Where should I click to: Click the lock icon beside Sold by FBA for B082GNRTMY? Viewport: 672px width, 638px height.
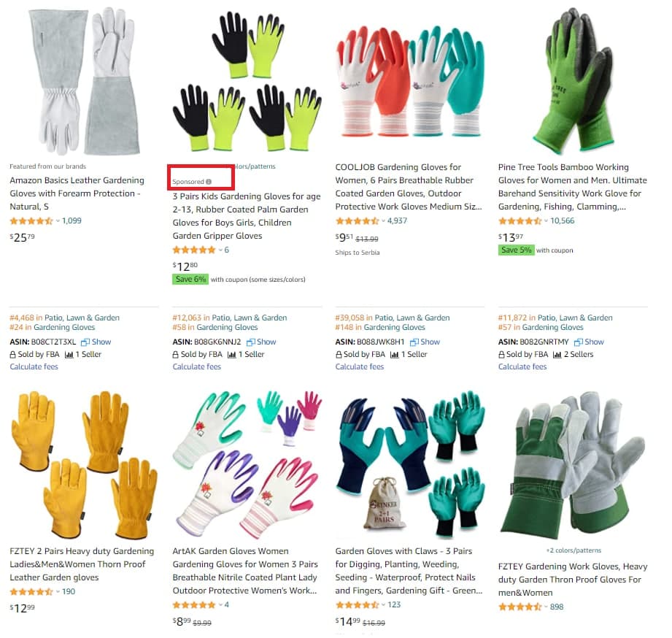point(501,355)
